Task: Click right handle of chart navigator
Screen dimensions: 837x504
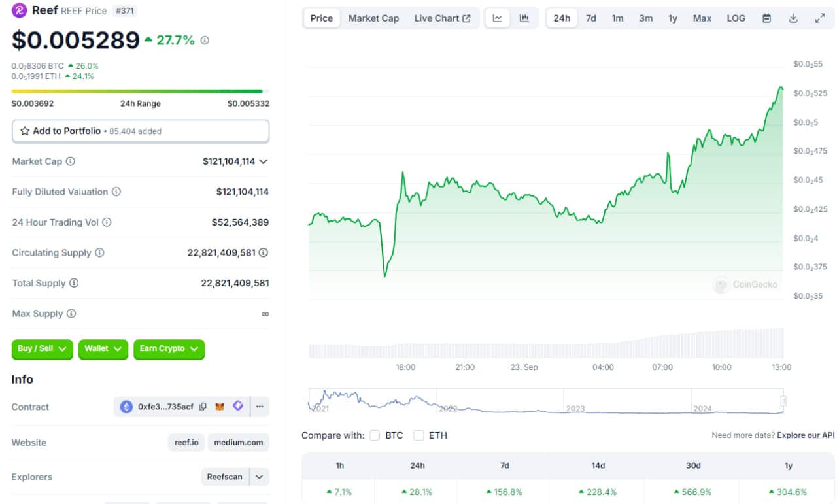Action: tap(783, 401)
